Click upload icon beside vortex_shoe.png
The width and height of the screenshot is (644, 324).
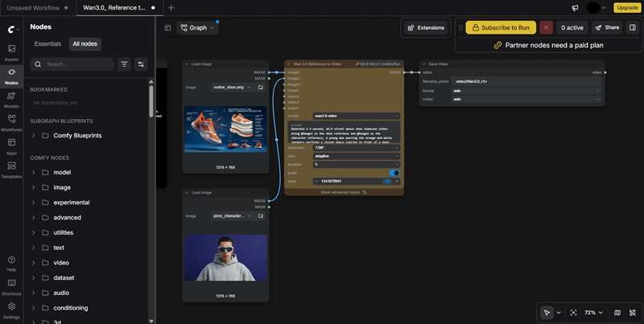tap(260, 88)
